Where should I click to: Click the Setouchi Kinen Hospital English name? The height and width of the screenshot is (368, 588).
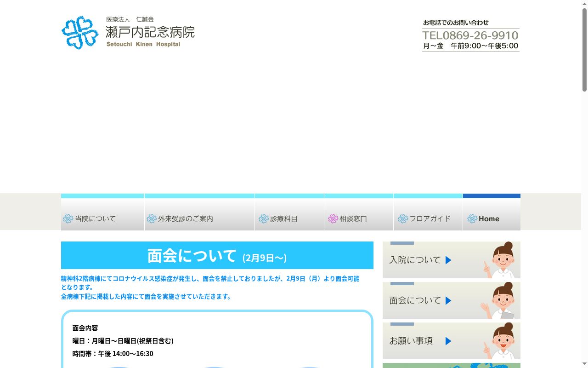coord(143,45)
